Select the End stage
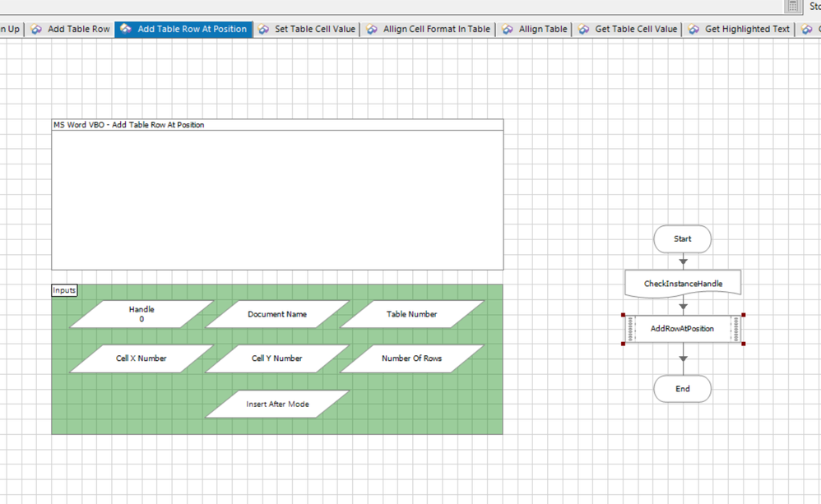The image size is (821, 504). (682, 389)
